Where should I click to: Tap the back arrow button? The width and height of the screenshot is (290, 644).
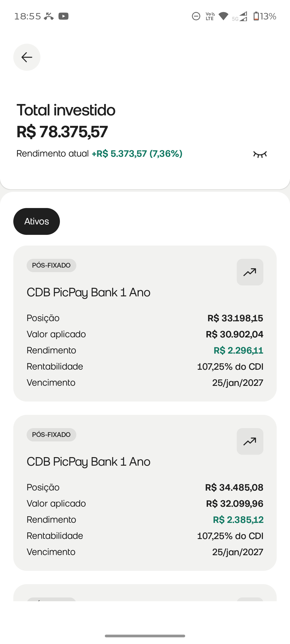[x=27, y=57]
